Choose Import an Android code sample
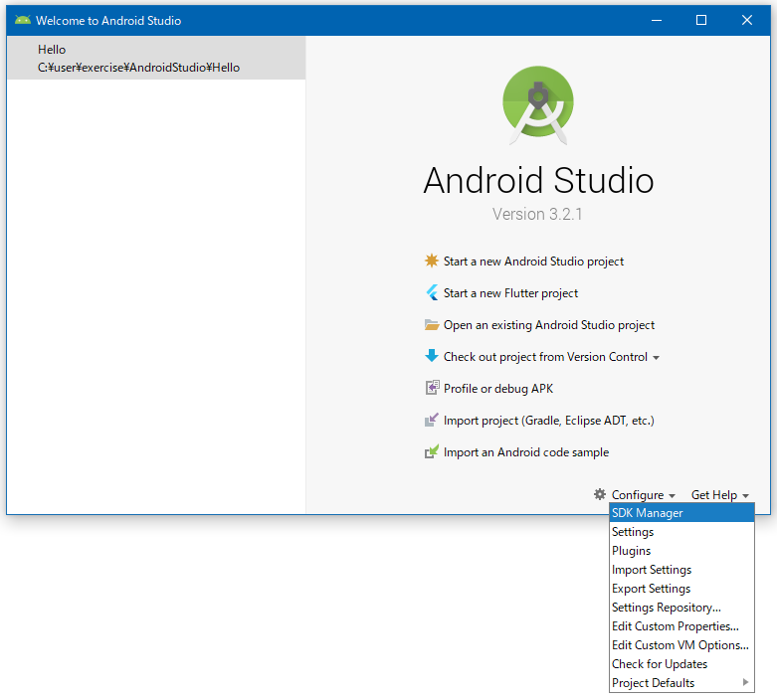This screenshot has height=700, width=777. 525,452
